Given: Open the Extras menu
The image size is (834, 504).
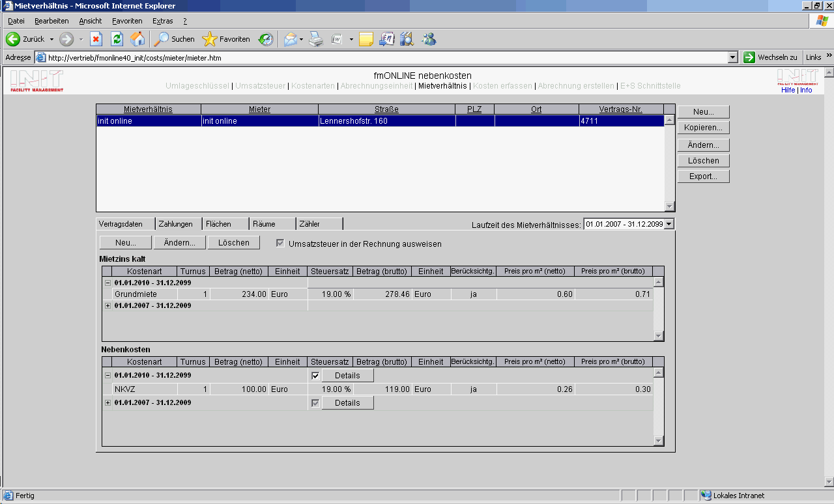Looking at the screenshot, I should [x=163, y=21].
